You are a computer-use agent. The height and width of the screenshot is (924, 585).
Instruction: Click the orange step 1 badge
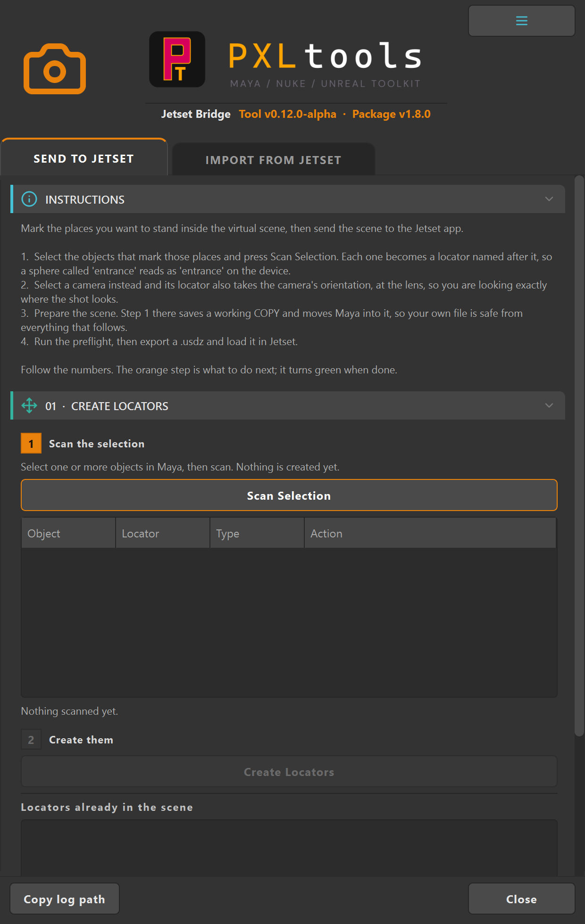[31, 444]
